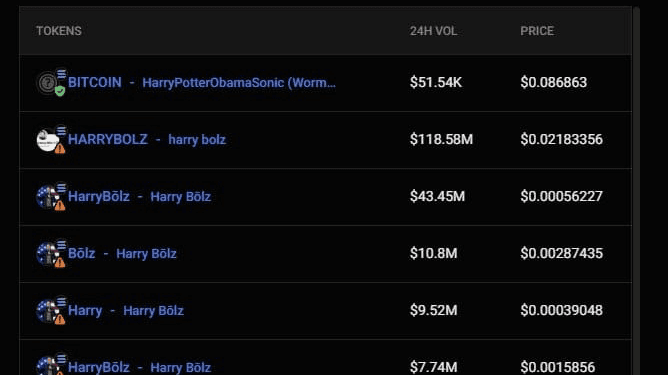Click the $0.086863 price of BITCOIN
668x375 pixels.
coord(553,82)
